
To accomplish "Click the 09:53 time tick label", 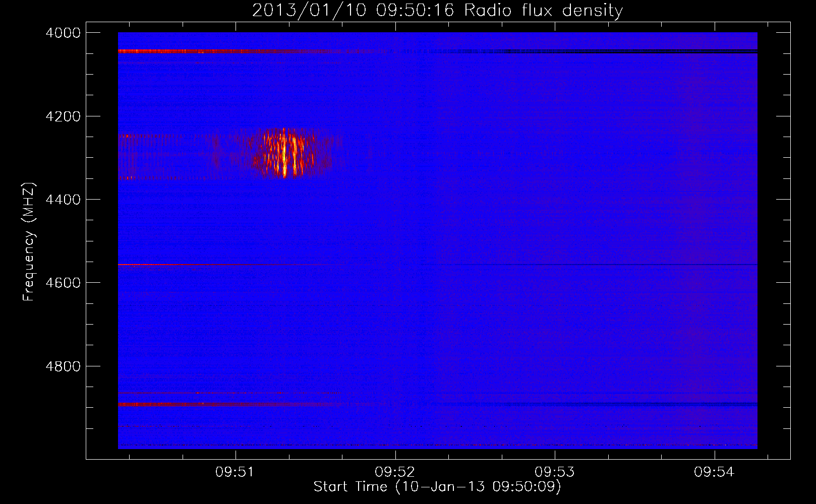I will [555, 472].
